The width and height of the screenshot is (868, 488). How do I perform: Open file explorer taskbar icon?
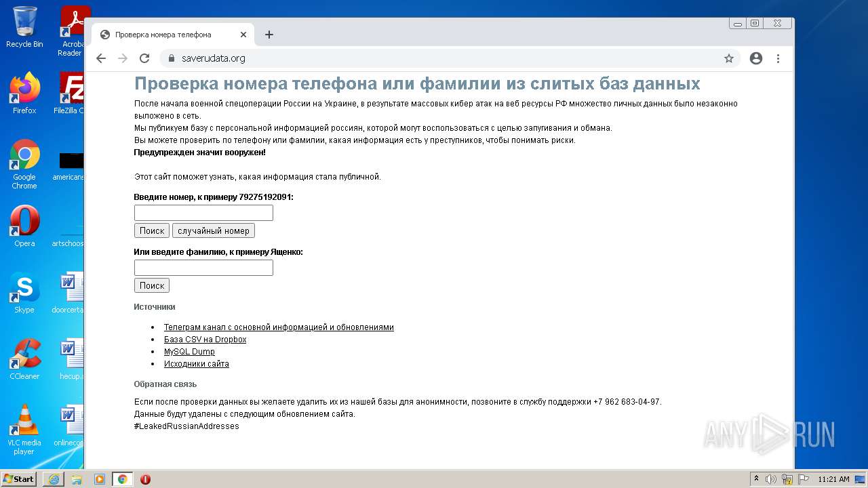pyautogui.click(x=77, y=479)
